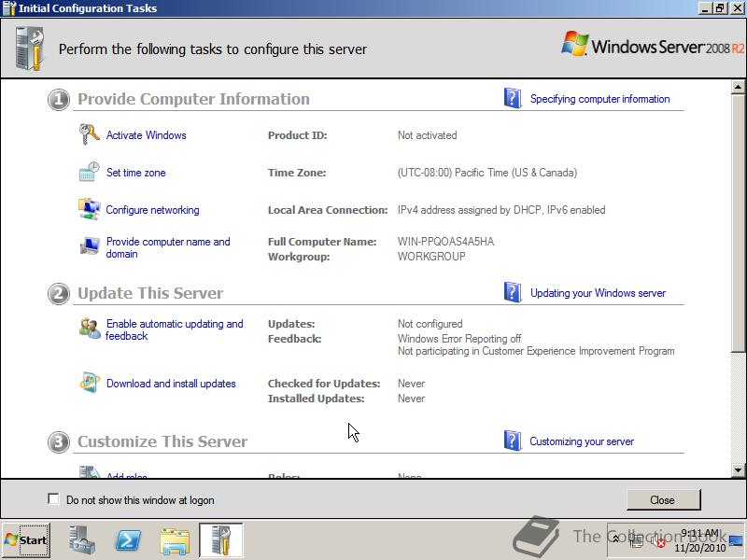
Task: Click the '(UTC-08:00) Pacific Time' value
Action: tap(486, 173)
